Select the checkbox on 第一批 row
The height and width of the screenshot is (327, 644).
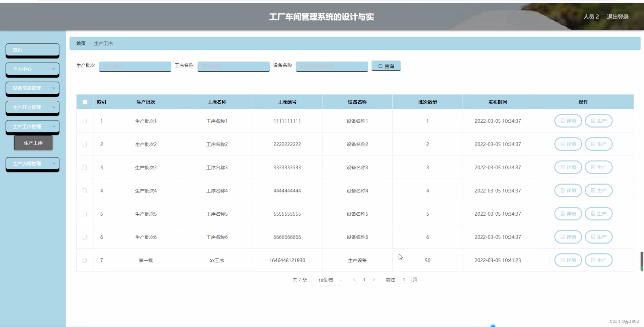[85, 260]
